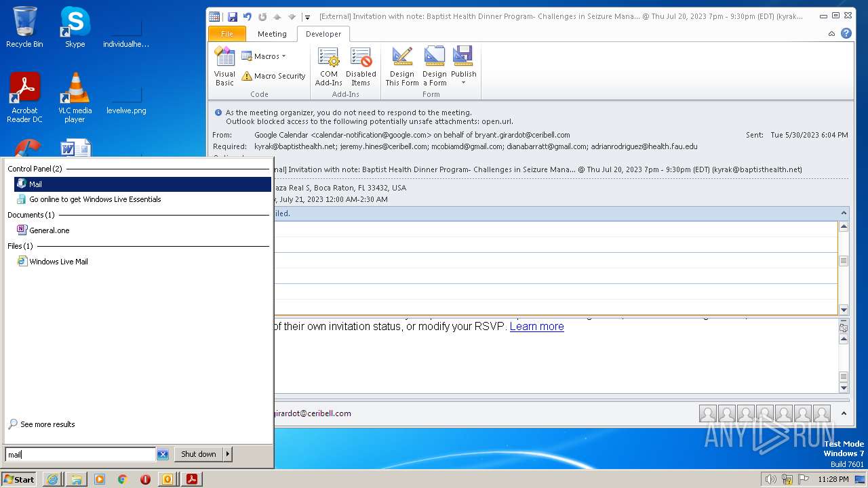Click Design a Form
Viewport: 868px width, 488px height.
pos(434,67)
